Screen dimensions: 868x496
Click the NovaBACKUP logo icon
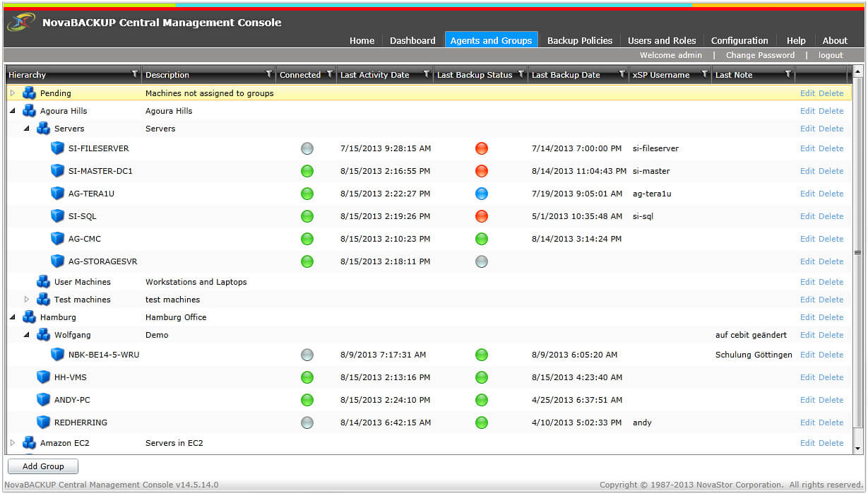pyautogui.click(x=21, y=23)
